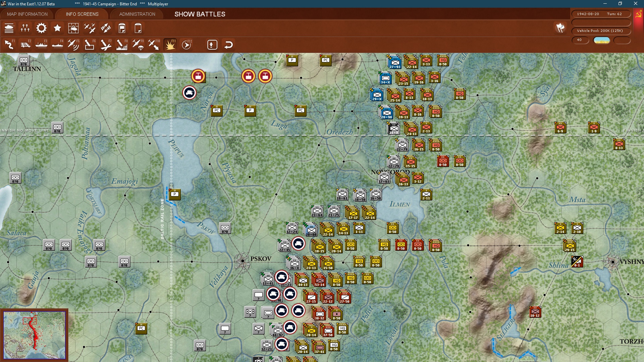Select F10 air transfer mode icon

pos(154,45)
